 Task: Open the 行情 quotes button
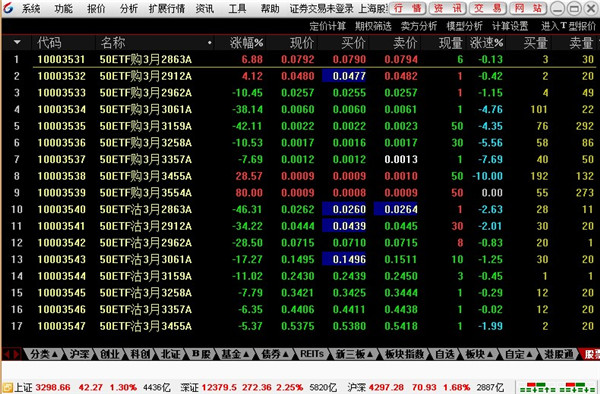pyautogui.click(x=407, y=8)
